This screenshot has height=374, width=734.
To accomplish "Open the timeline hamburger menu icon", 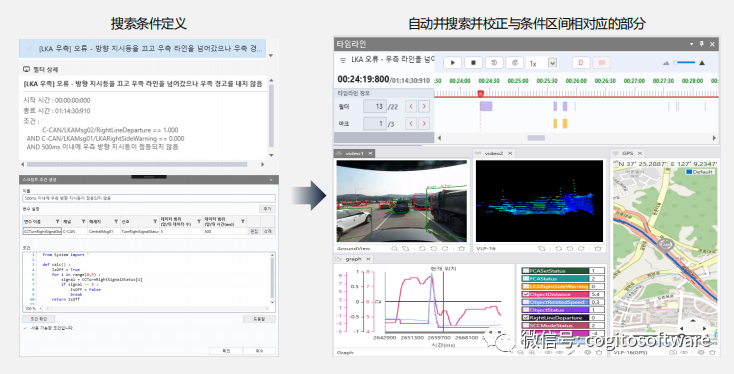I will pos(343,60).
